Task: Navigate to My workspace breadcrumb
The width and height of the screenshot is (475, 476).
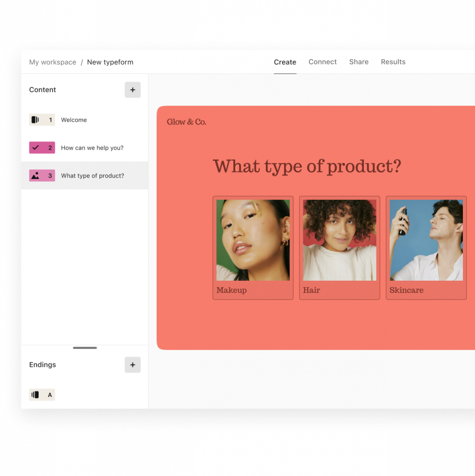Action: tap(53, 62)
